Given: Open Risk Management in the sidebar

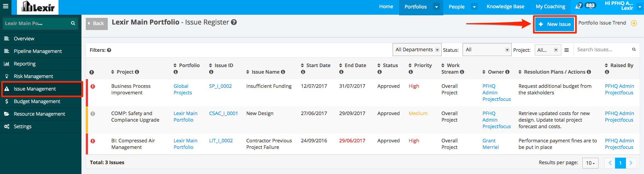Looking at the screenshot, I should coord(41,76).
